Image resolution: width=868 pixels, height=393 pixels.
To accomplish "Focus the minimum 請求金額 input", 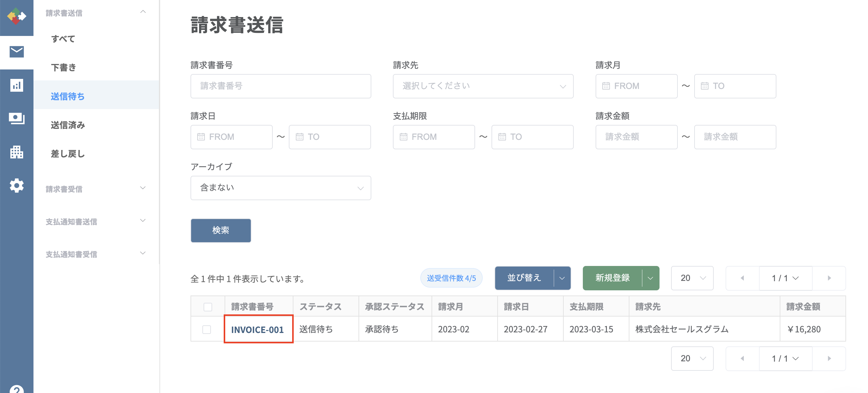I will coord(636,137).
